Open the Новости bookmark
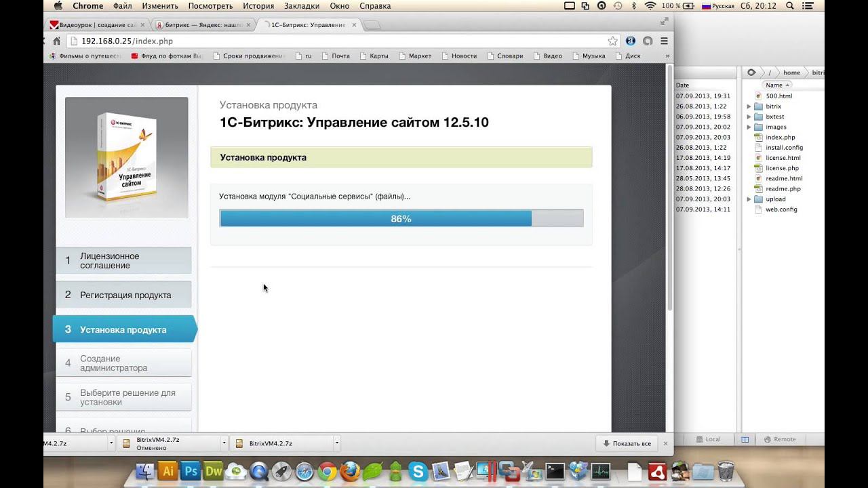The height and width of the screenshot is (488, 868). click(458, 56)
